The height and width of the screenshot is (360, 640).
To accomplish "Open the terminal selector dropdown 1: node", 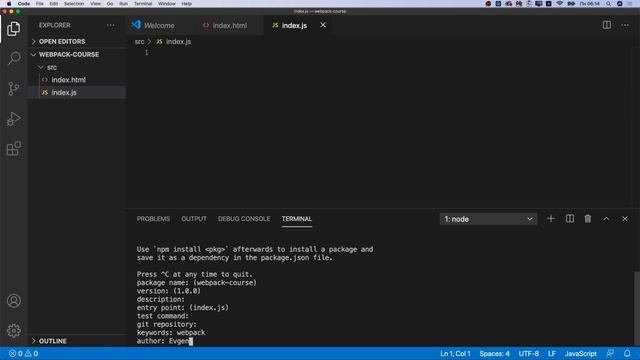I will [488, 219].
